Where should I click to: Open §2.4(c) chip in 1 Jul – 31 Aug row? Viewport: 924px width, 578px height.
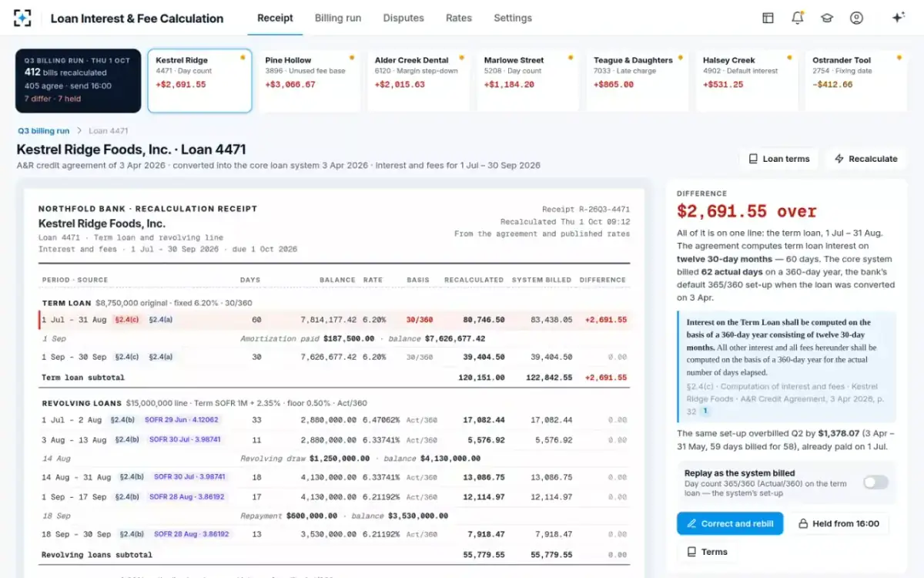pyautogui.click(x=126, y=319)
